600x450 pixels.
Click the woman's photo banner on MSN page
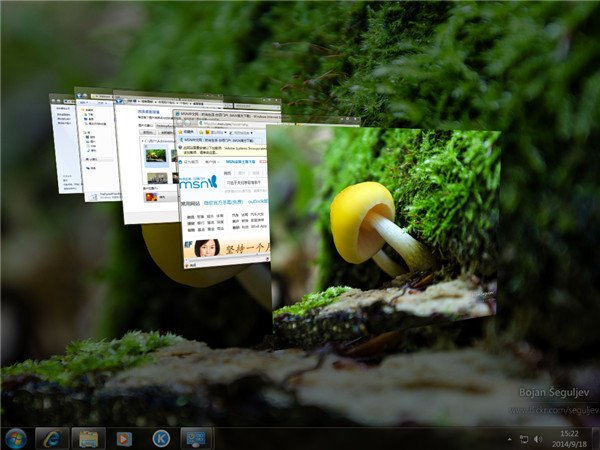tap(208, 247)
